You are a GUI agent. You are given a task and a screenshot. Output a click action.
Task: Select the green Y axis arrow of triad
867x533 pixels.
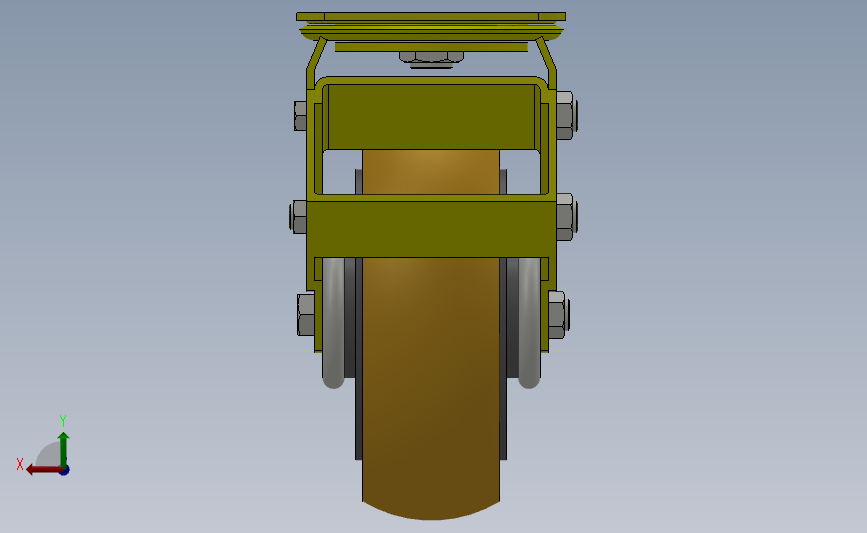(64, 449)
